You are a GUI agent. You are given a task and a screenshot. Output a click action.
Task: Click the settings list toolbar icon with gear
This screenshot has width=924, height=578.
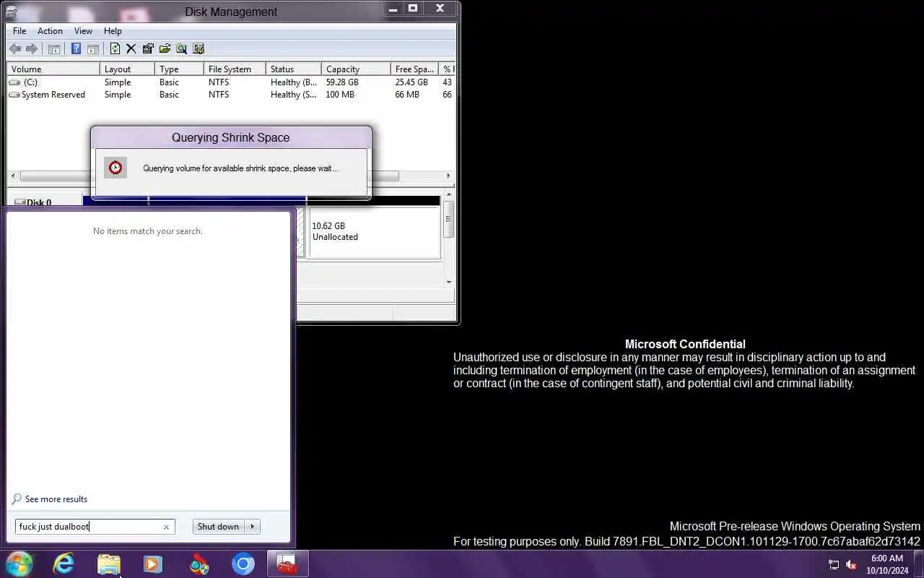pyautogui.click(x=199, y=49)
